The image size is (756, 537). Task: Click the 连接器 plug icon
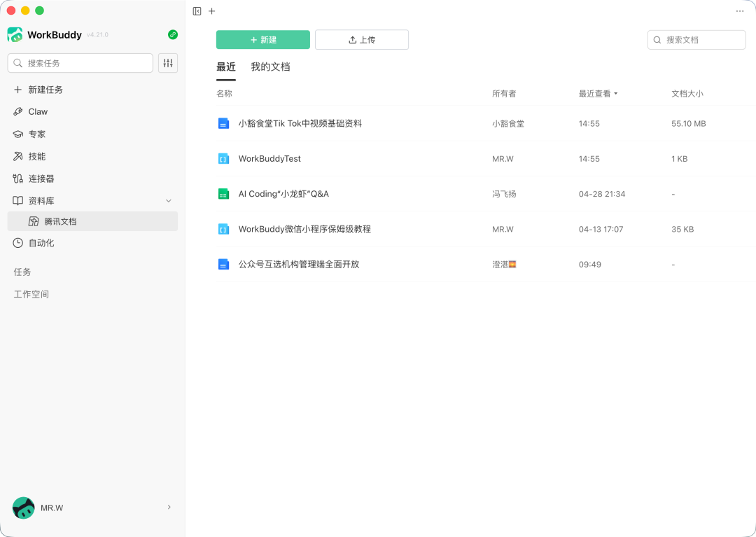[x=17, y=179]
